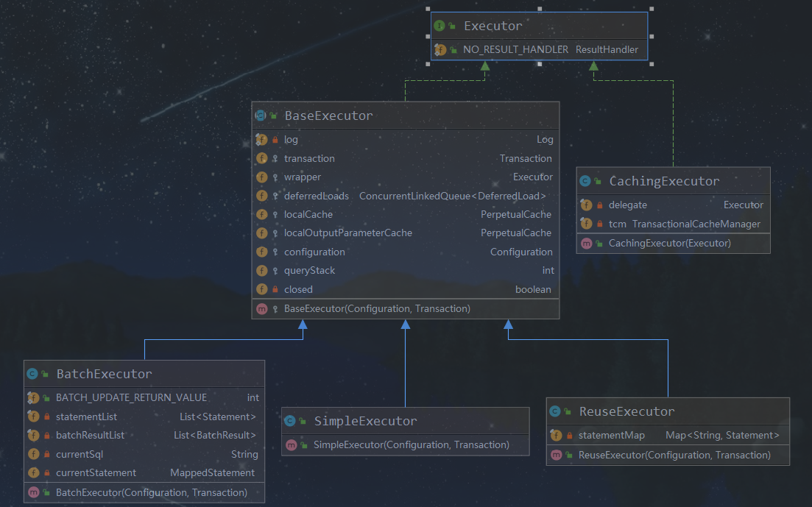Click the class icon beside CachingExecutor

point(585,181)
